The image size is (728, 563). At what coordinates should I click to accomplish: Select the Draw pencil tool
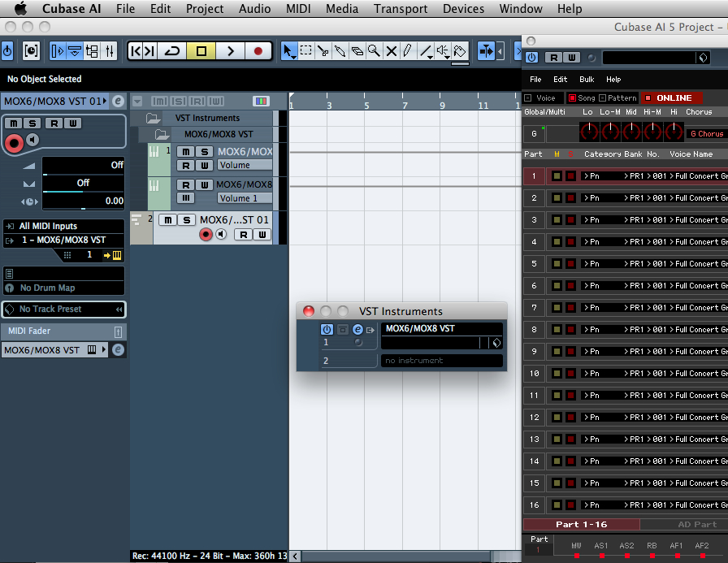point(408,50)
